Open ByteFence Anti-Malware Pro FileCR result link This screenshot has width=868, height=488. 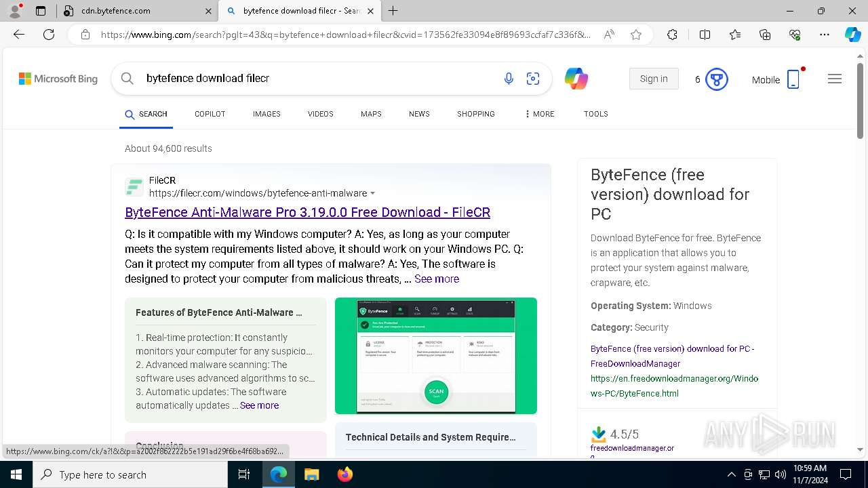point(307,212)
